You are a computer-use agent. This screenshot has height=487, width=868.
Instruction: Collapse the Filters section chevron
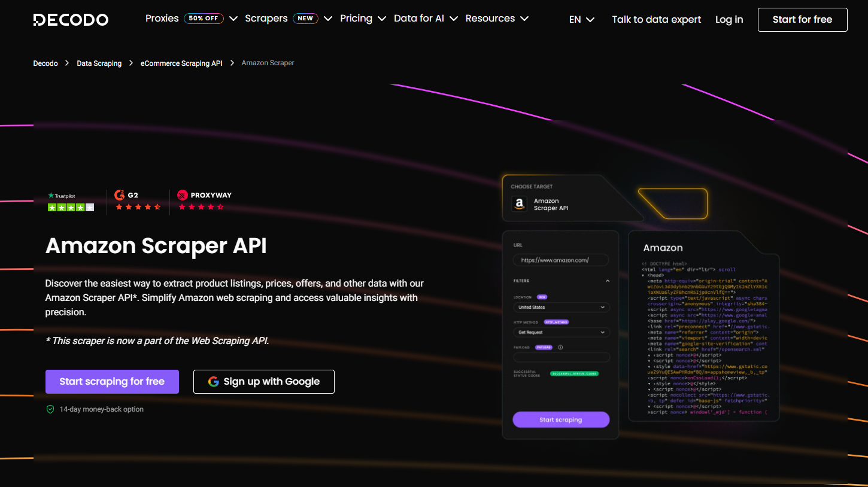[607, 281]
